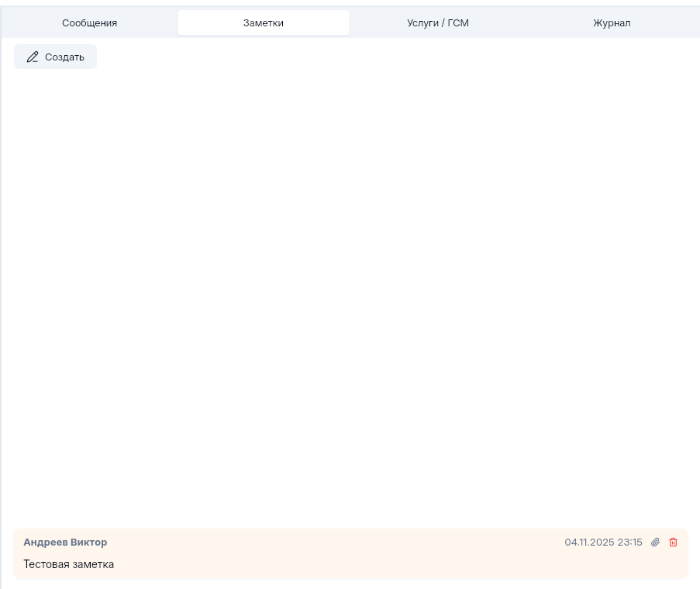This screenshot has height=589, width=700.
Task: Click the word заметка in the note body
Action: click(93, 564)
